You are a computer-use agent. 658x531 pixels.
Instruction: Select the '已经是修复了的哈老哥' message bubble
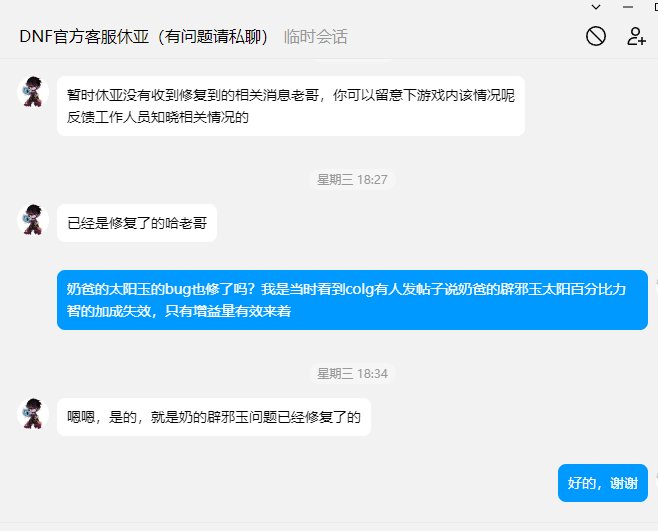tap(137, 223)
